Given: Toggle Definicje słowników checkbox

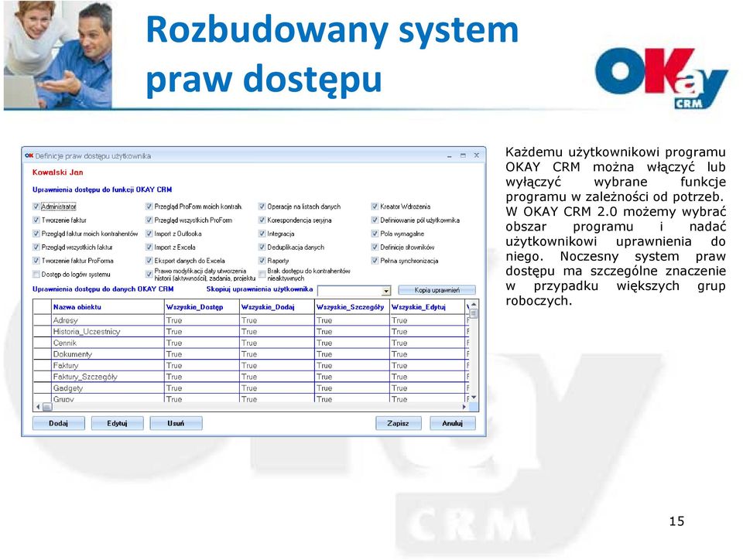Looking at the screenshot, I should click(375, 247).
